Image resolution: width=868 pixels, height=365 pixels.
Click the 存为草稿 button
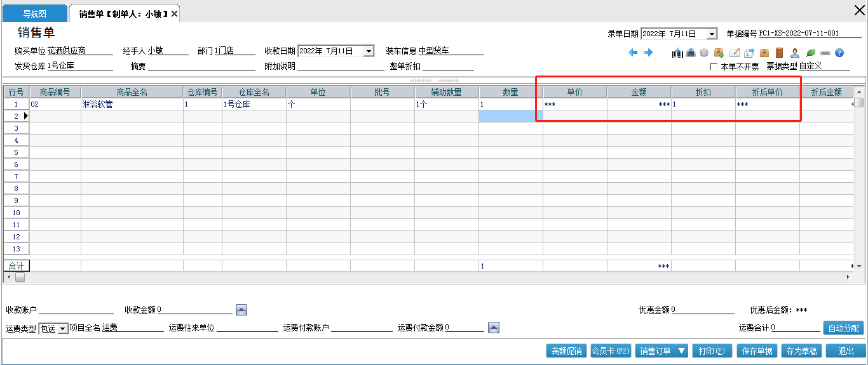click(x=801, y=350)
